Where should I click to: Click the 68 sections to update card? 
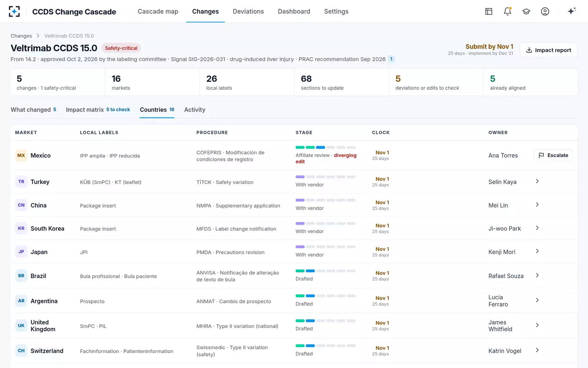click(341, 82)
